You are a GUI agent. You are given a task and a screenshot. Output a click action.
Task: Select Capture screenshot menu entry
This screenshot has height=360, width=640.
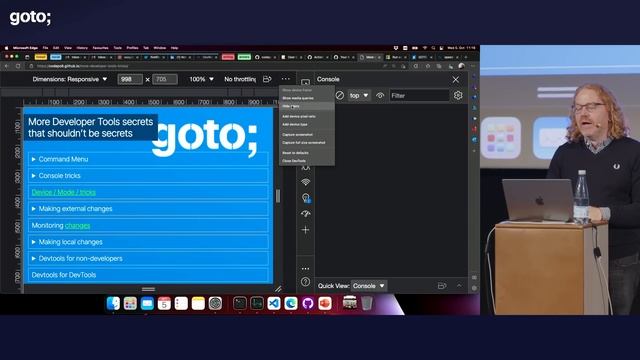pos(307,135)
